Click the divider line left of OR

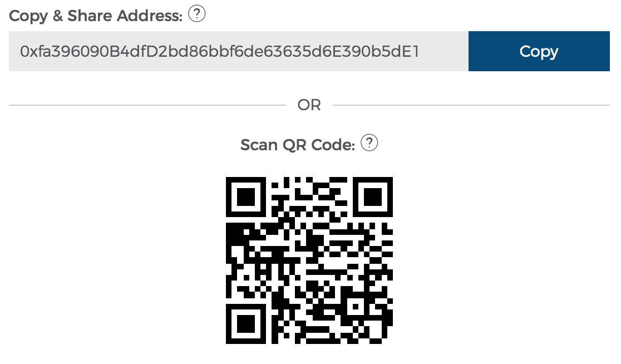click(147, 105)
